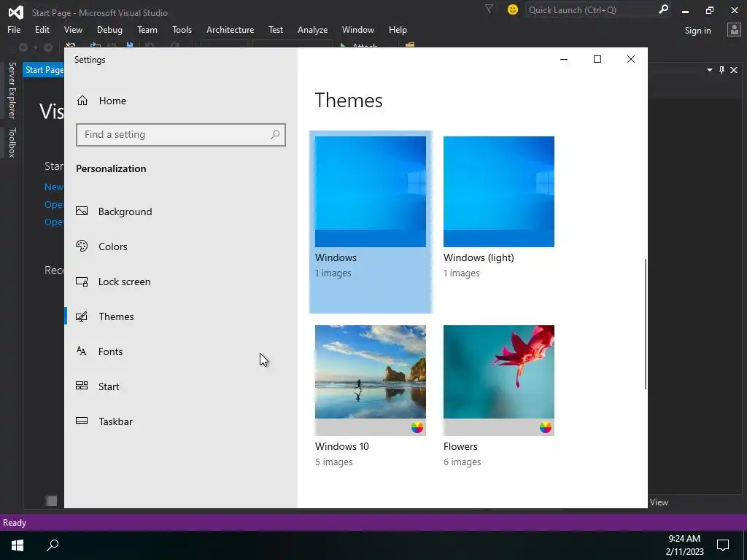Open the Windows Start button
This screenshot has height=560, width=747.
[x=18, y=545]
